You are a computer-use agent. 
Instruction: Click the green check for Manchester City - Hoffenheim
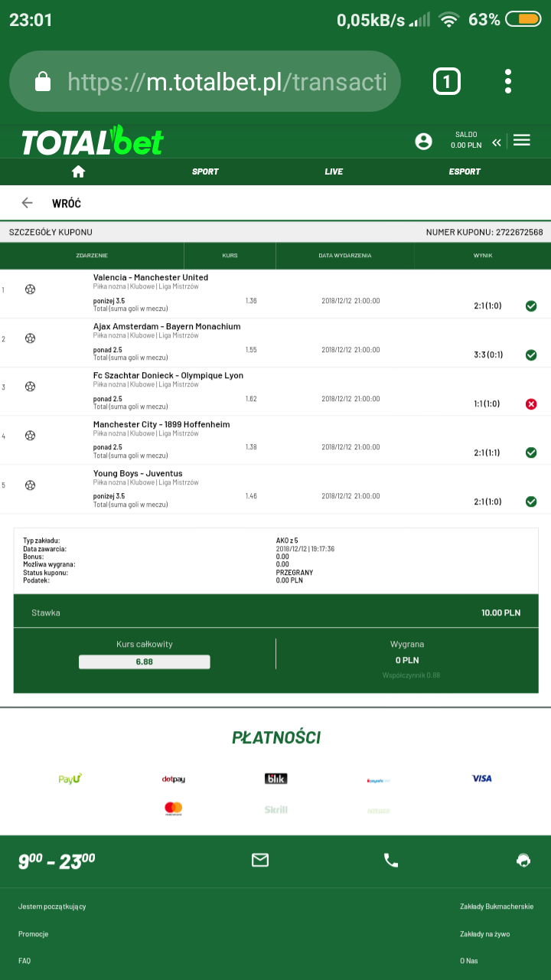531,452
